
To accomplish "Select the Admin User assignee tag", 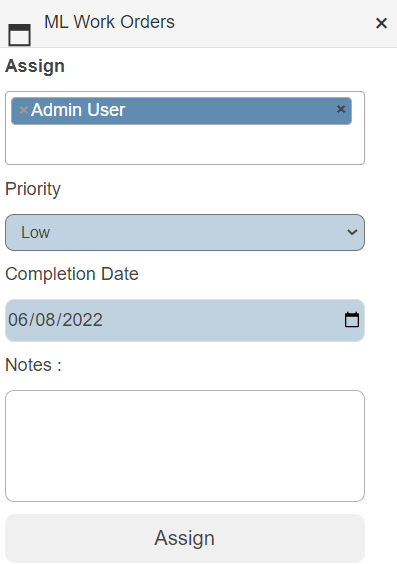I will [x=181, y=111].
